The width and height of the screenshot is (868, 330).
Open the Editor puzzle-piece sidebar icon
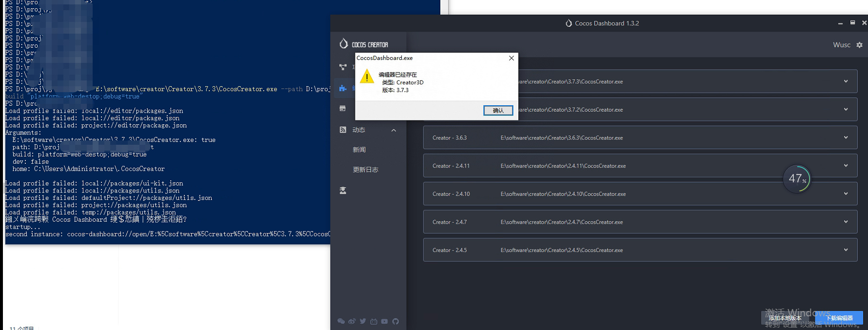click(x=343, y=88)
